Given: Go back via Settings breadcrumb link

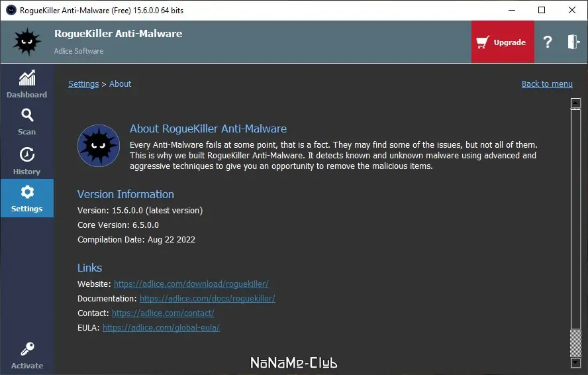Looking at the screenshot, I should [x=83, y=83].
